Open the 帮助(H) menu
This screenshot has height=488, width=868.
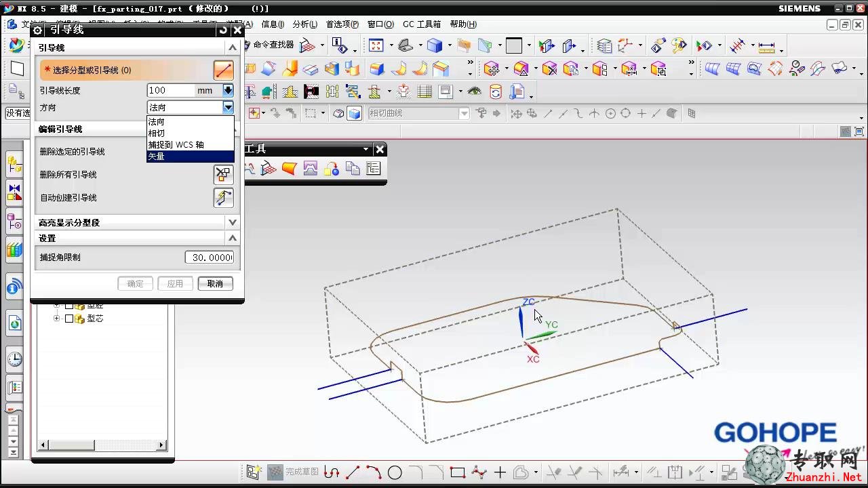[x=462, y=24]
